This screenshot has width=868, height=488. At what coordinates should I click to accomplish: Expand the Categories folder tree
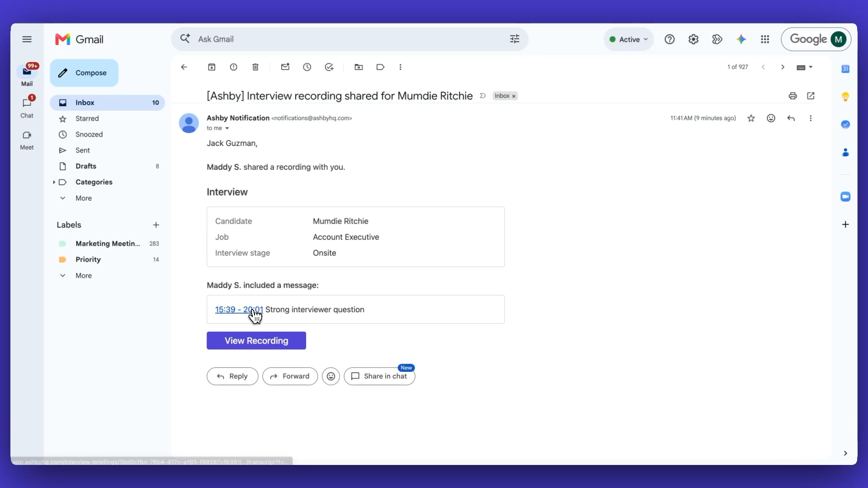tap(54, 182)
